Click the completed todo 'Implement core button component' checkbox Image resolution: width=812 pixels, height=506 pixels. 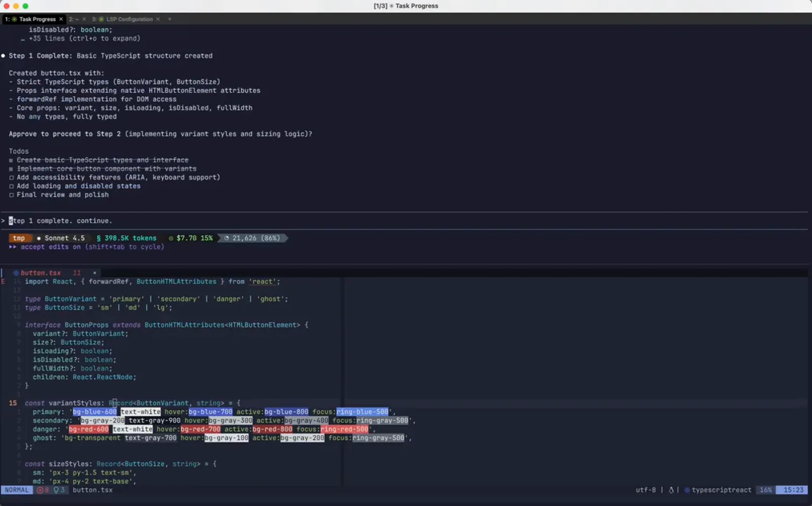click(x=11, y=169)
